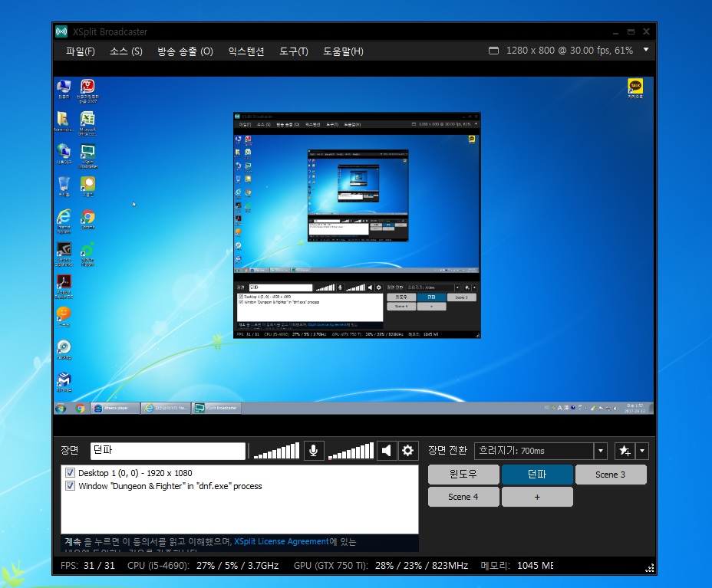
Task: Open the 파일(F) menu
Action: coord(81,51)
